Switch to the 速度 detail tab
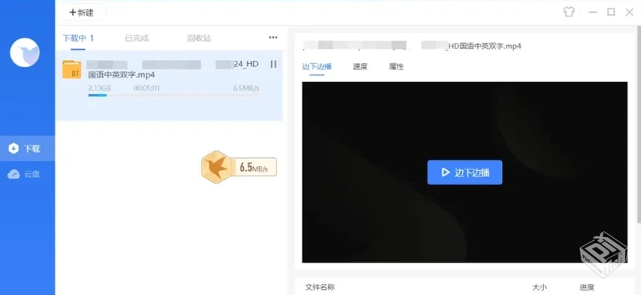 (360, 67)
